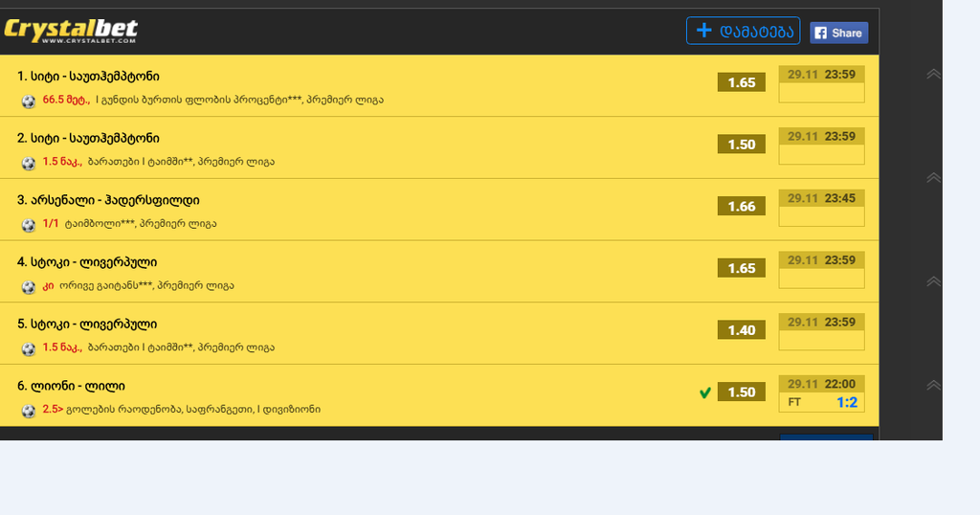This screenshot has width=980, height=515.
Task: Collapse row 1 with double chevron arrow
Action: (933, 74)
